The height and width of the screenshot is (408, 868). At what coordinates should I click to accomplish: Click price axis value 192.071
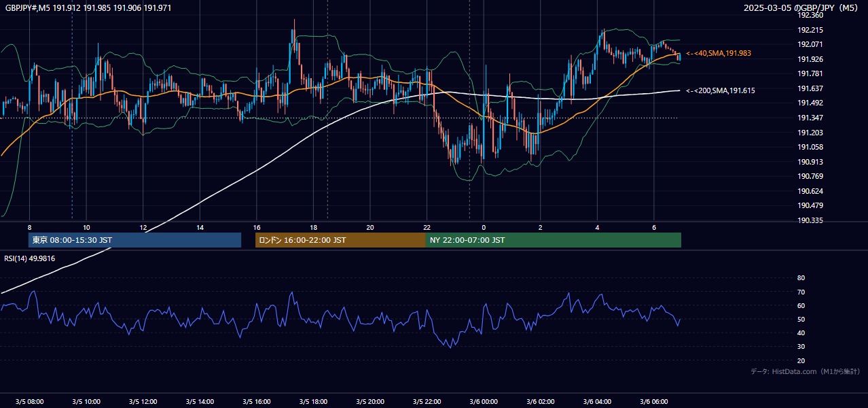point(810,44)
